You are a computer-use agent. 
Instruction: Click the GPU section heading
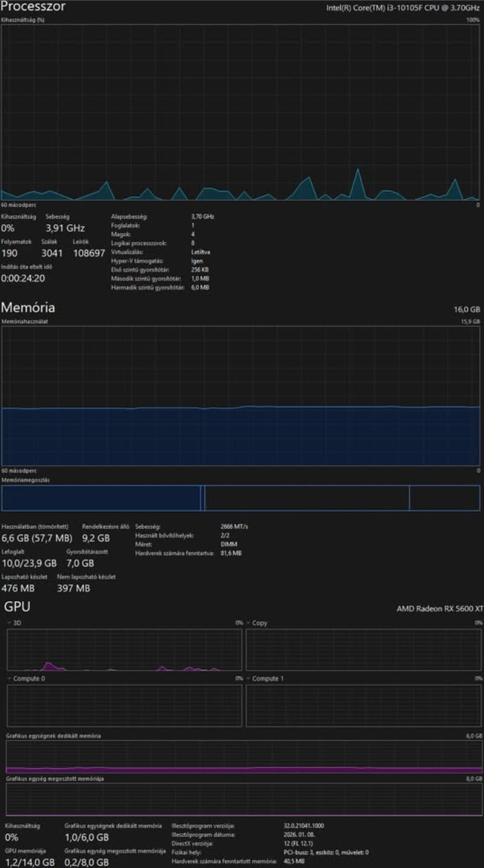(17, 607)
